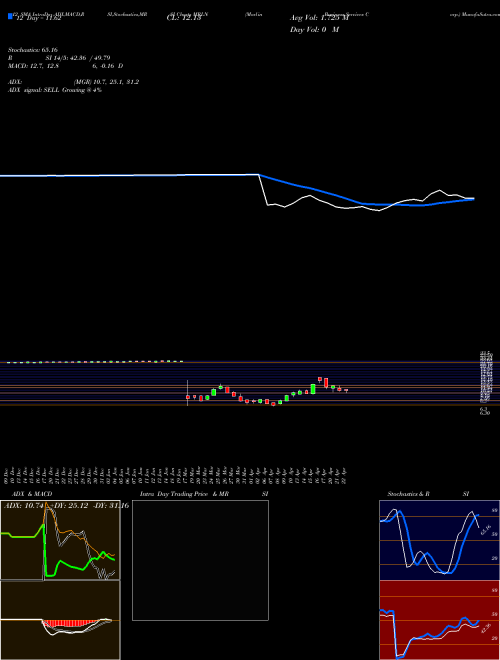The image size is (500, 660).
Task: Click the 'Intra Day Trading Price' panel heading
Action: (x=174, y=494)
